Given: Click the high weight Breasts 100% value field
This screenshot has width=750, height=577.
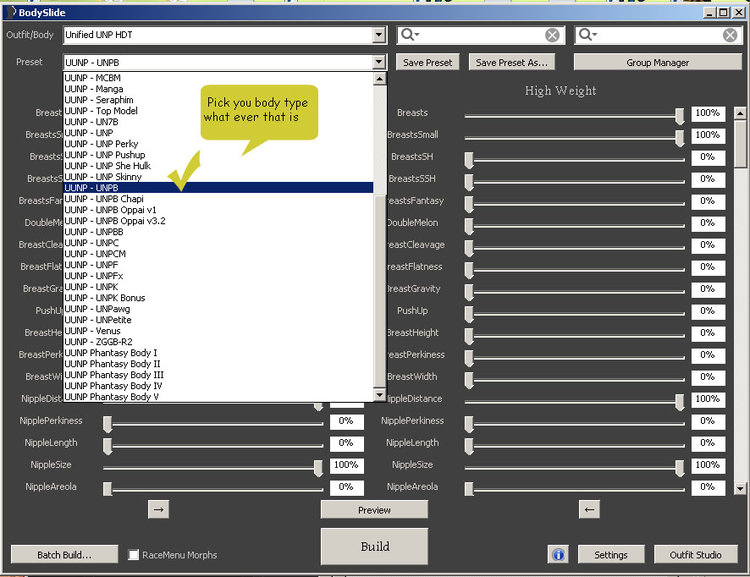Looking at the screenshot, I should (x=708, y=113).
